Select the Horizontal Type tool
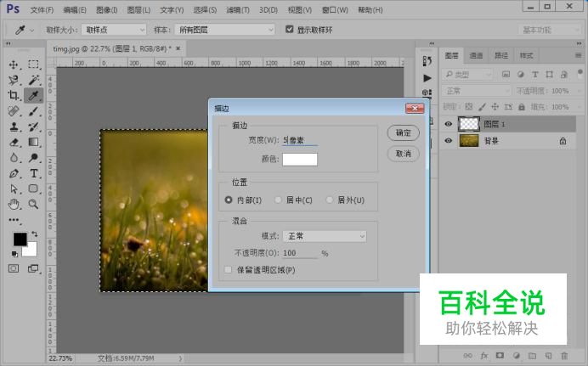This screenshot has height=366, width=588. point(34,173)
